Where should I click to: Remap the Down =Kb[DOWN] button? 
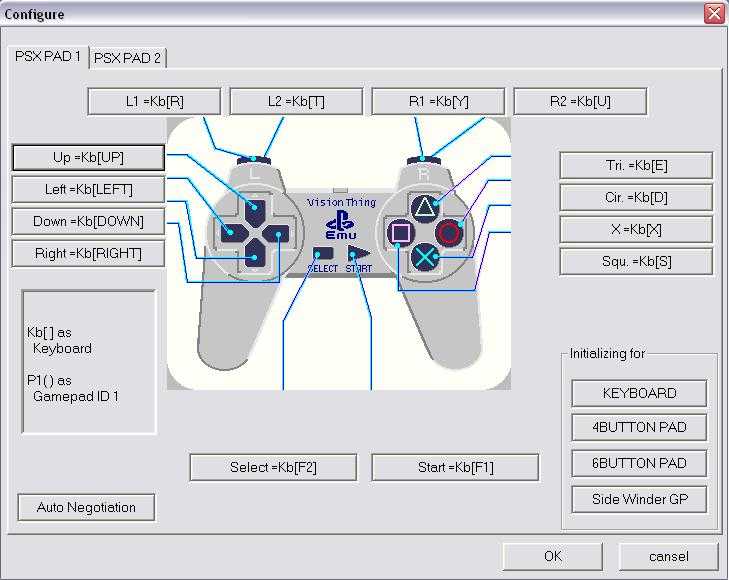point(88,222)
